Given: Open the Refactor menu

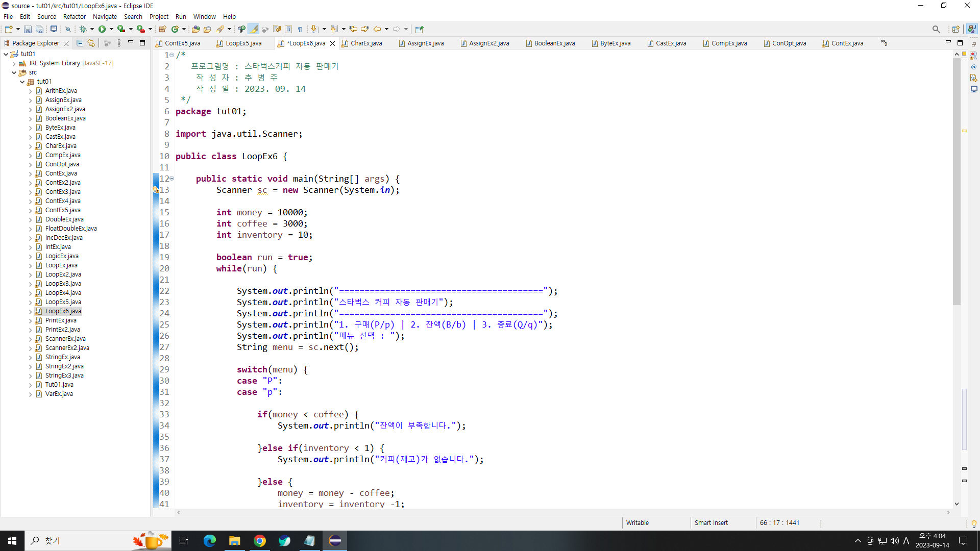Looking at the screenshot, I should pos(74,17).
